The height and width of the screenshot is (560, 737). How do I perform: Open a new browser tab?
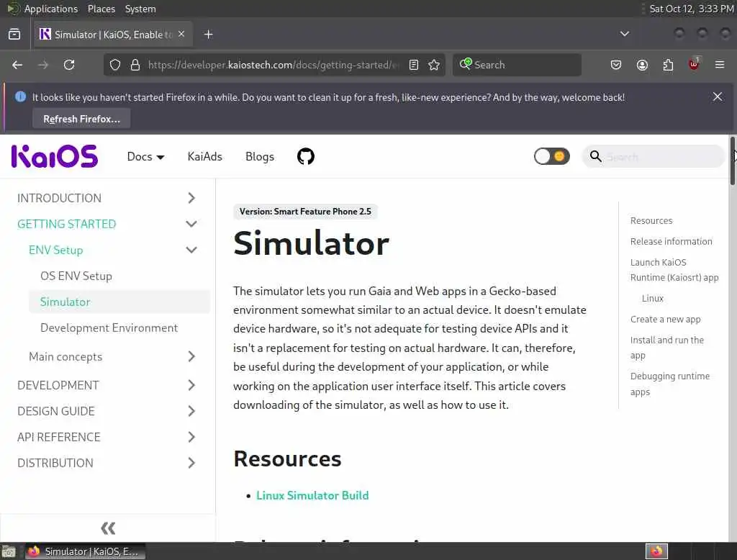coord(208,35)
